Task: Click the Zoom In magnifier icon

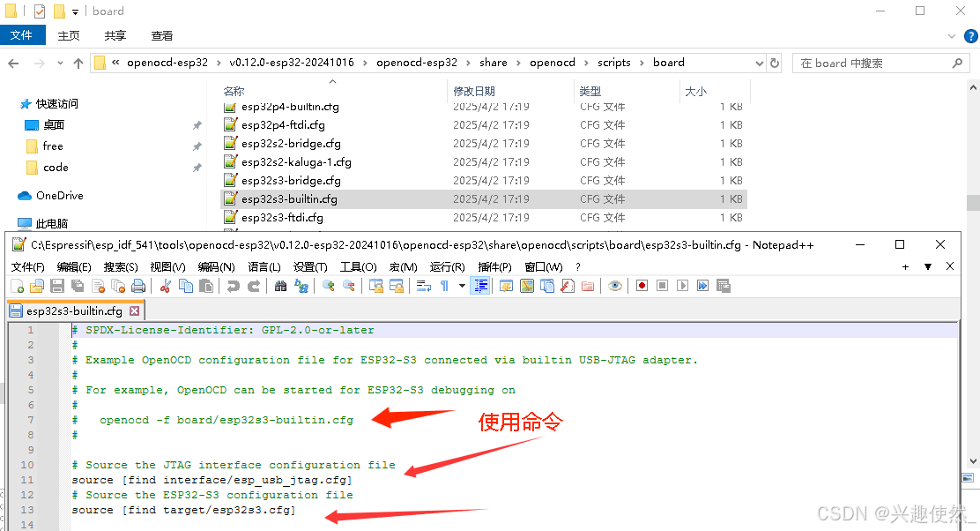Action: pos(328,286)
